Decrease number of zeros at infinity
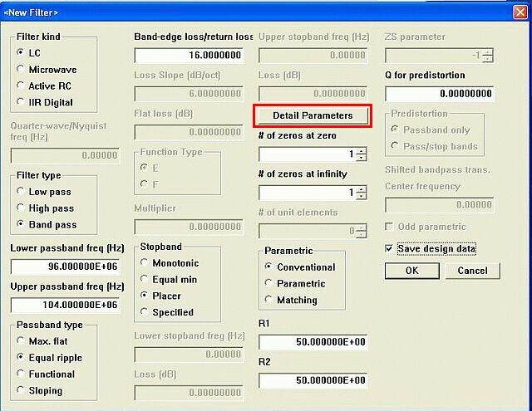 pos(361,197)
